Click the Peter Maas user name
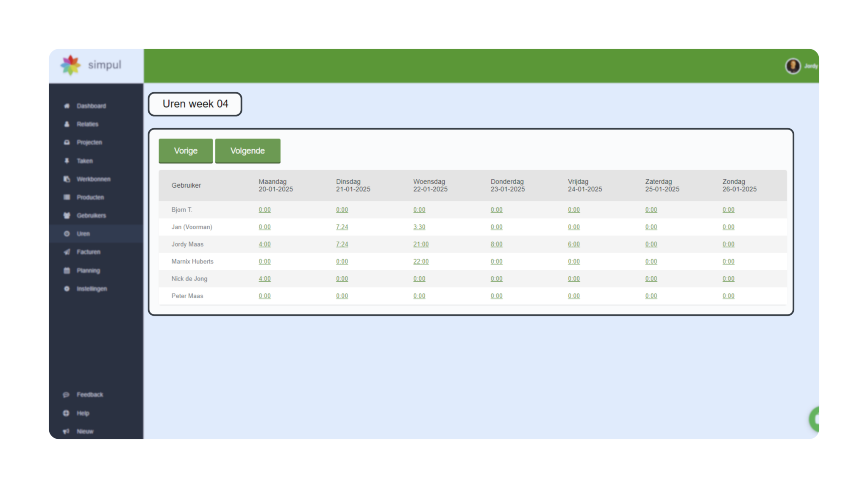The image size is (868, 488). 187,296
